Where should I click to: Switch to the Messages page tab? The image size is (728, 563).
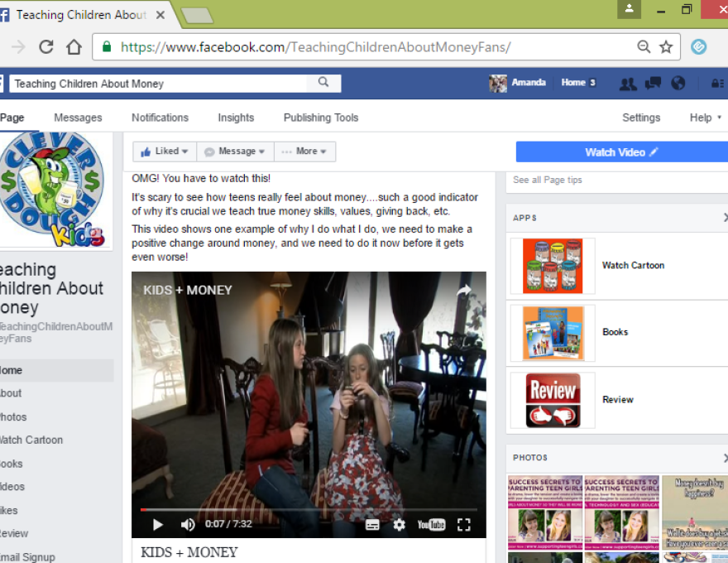tap(78, 118)
